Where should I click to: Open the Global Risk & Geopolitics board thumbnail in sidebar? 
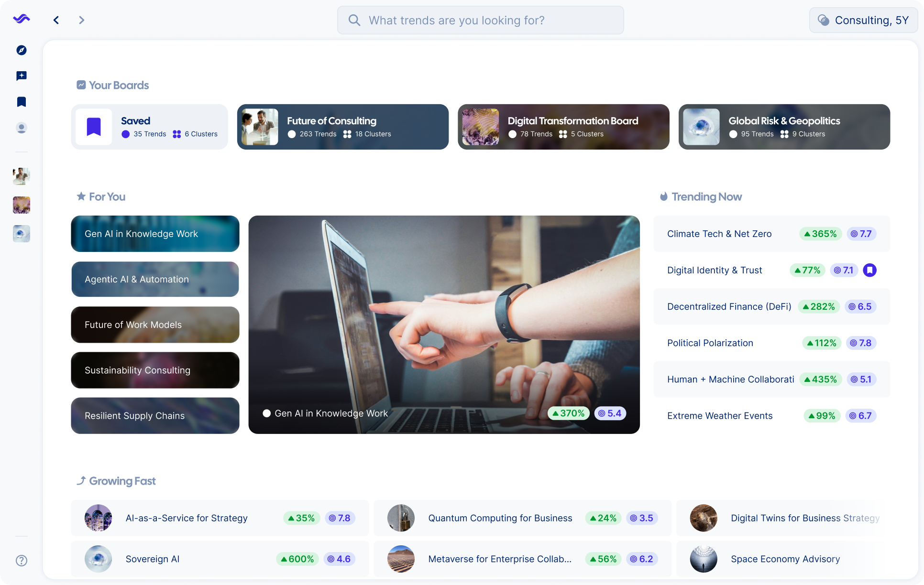[21, 234]
